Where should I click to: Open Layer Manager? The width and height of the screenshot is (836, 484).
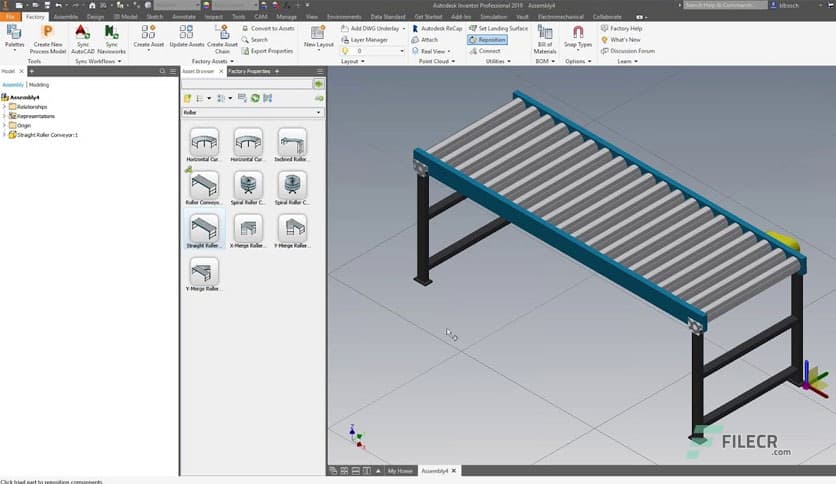(x=364, y=39)
